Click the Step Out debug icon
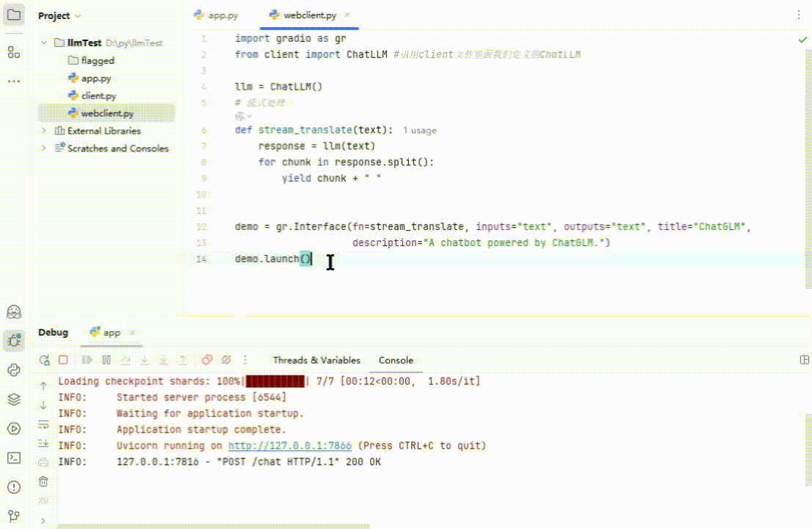This screenshot has width=812, height=529. (x=183, y=359)
